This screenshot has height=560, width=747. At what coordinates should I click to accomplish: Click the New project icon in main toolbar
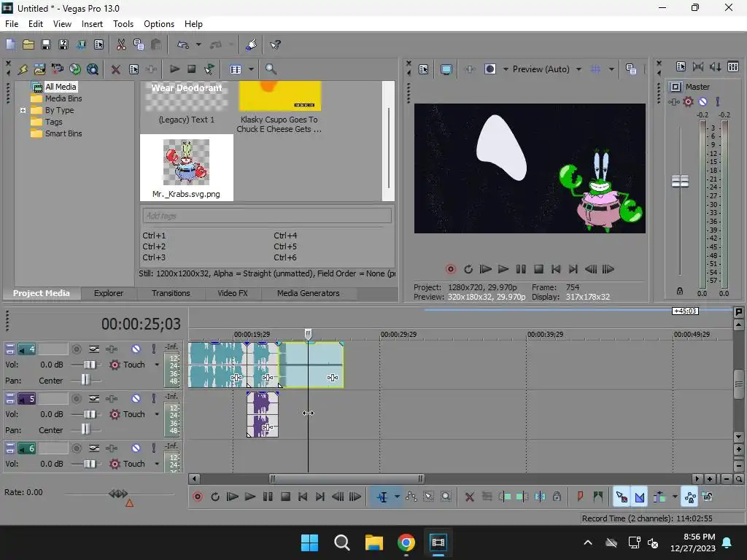(x=10, y=44)
